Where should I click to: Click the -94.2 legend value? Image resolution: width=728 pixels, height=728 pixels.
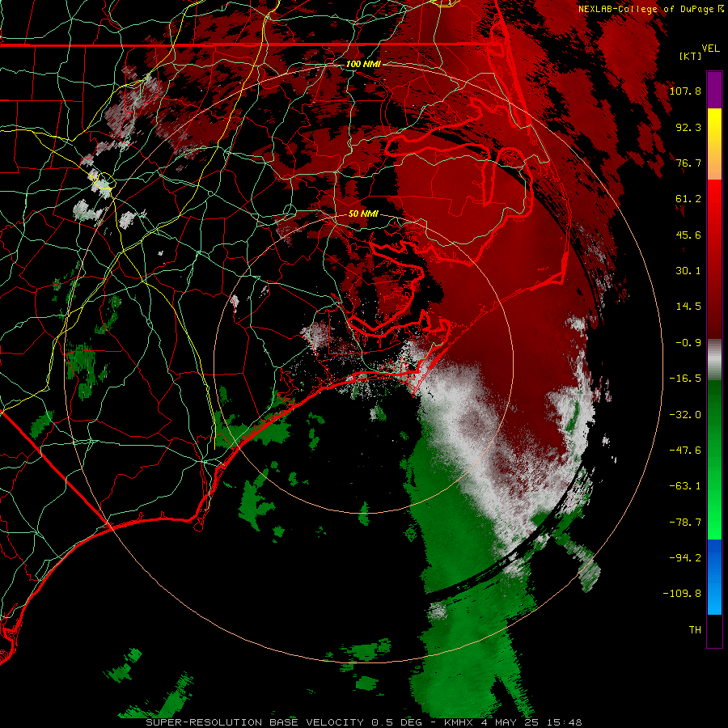click(x=685, y=558)
